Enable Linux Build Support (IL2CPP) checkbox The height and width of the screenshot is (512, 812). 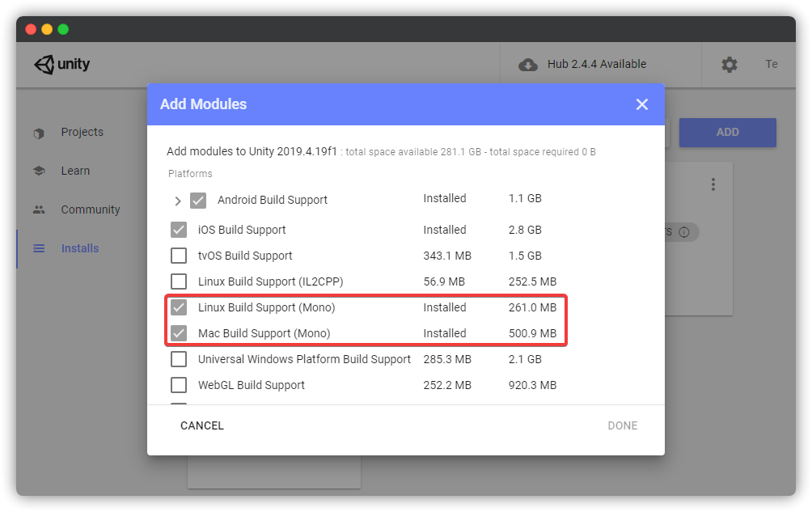coord(179,281)
